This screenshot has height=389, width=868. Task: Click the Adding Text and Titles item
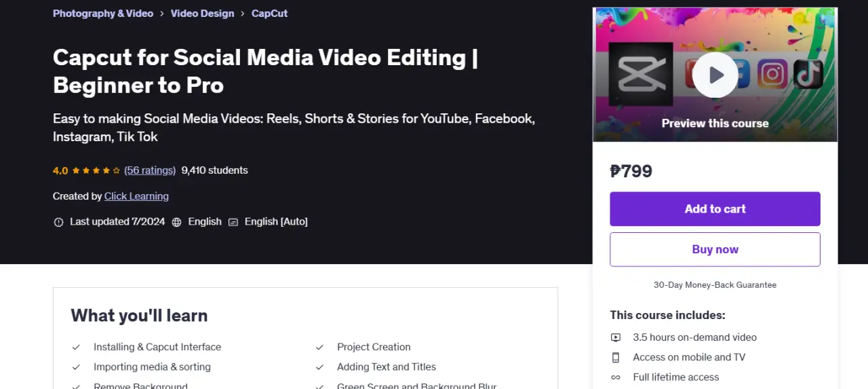pos(387,367)
